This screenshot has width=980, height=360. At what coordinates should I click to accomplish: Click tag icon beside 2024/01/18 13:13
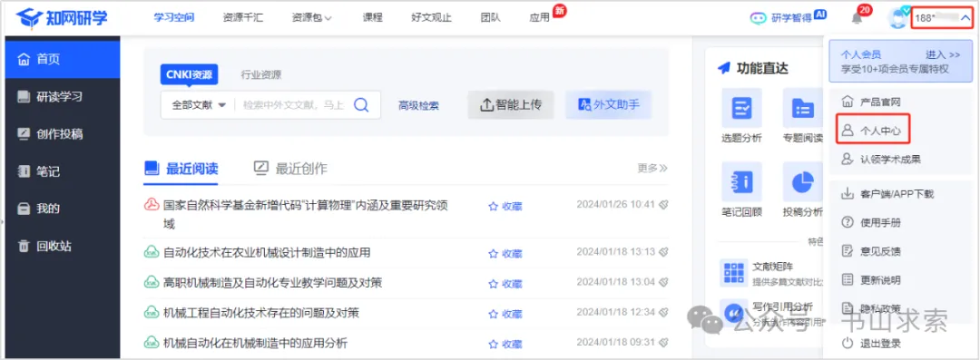663,252
